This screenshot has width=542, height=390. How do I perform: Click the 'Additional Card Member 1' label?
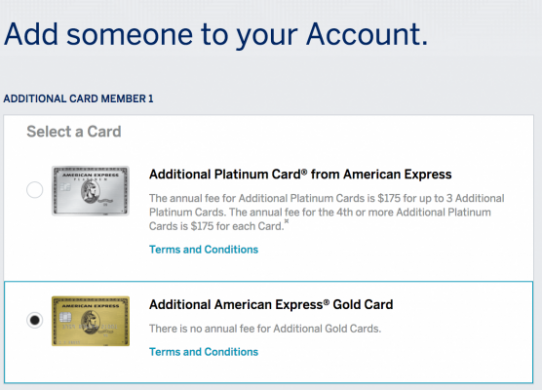pos(78,99)
